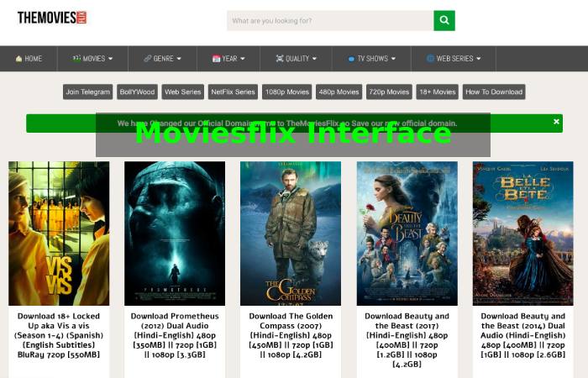Image resolution: width=588 pixels, height=378 pixels.
Task: Open the 1080p Movies tag button
Action: [x=287, y=92]
